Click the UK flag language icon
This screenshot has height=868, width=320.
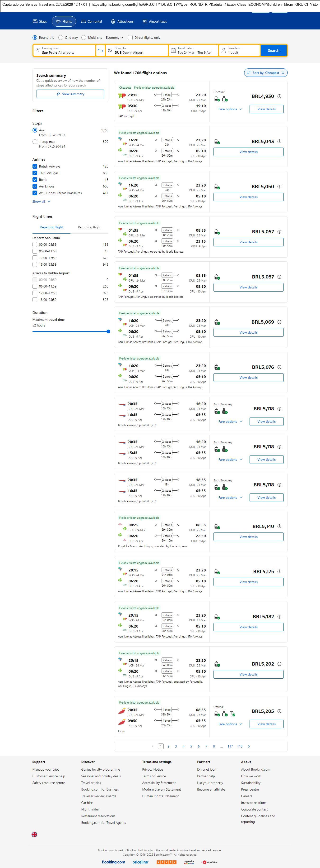pyautogui.click(x=34, y=834)
